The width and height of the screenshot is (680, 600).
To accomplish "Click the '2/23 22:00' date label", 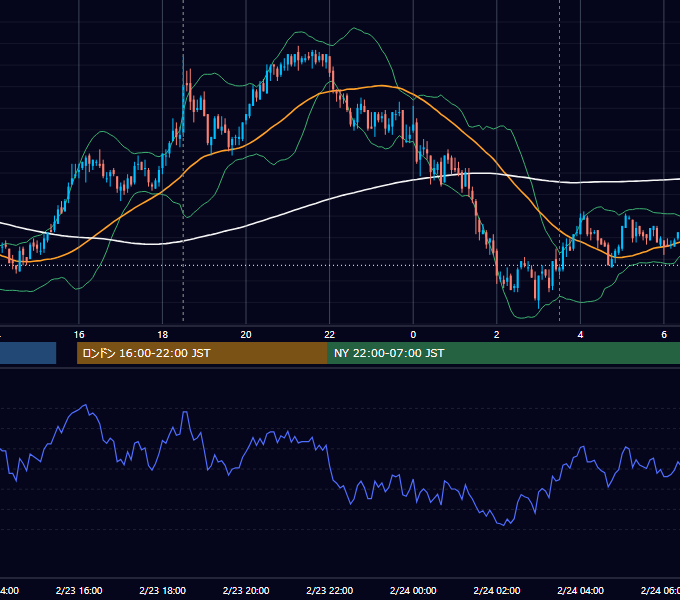I will [330, 590].
